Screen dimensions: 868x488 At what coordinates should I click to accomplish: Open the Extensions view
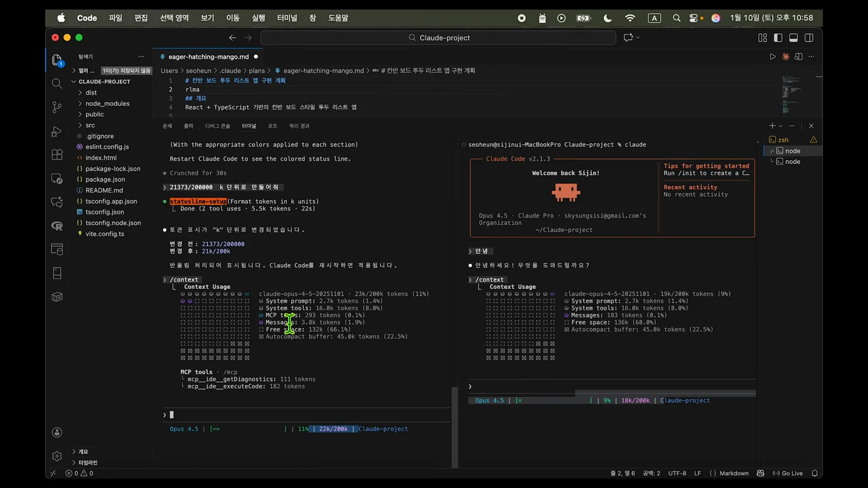[x=57, y=155]
